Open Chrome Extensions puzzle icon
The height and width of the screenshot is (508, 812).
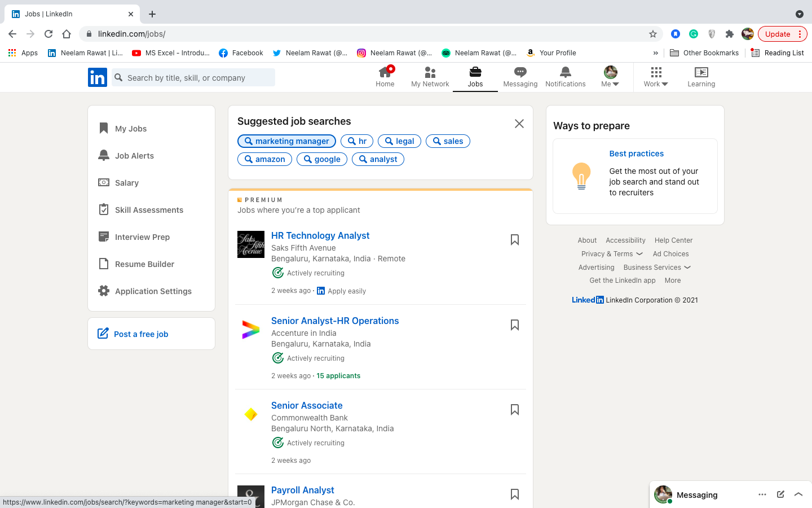tap(730, 34)
